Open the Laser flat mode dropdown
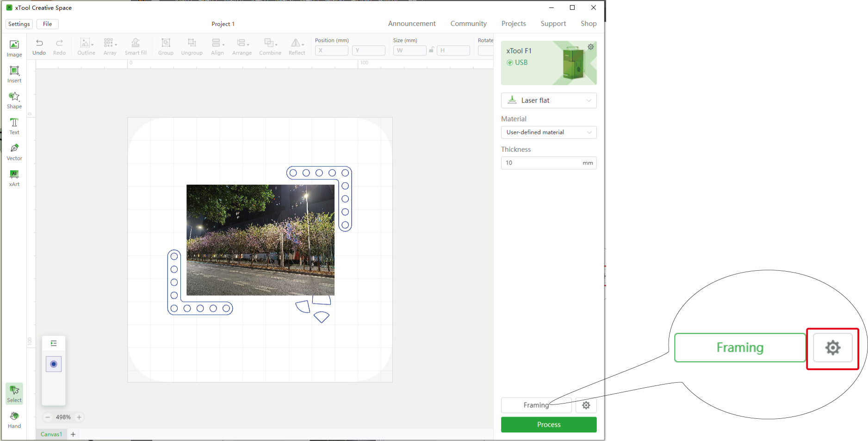 549,100
